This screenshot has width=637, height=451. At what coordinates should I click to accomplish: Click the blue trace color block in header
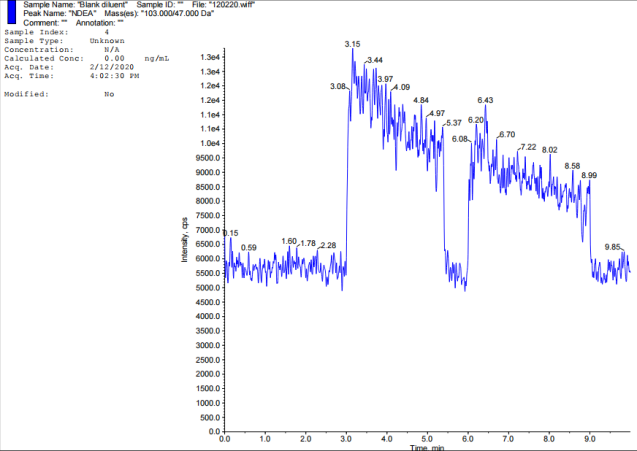point(12,10)
